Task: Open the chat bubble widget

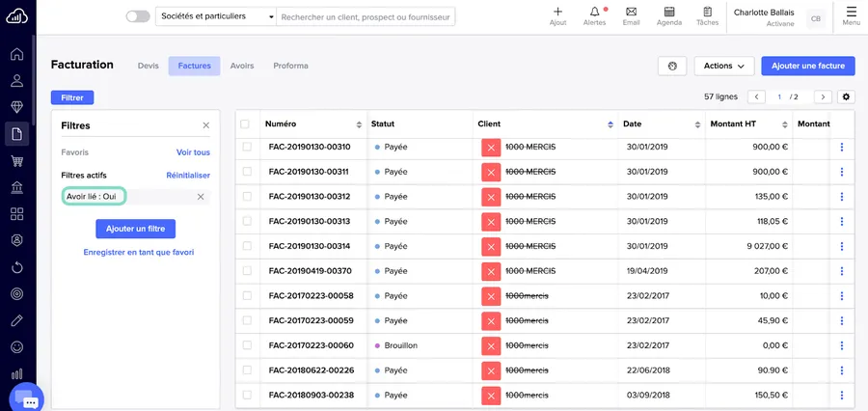Action: pyautogui.click(x=28, y=399)
